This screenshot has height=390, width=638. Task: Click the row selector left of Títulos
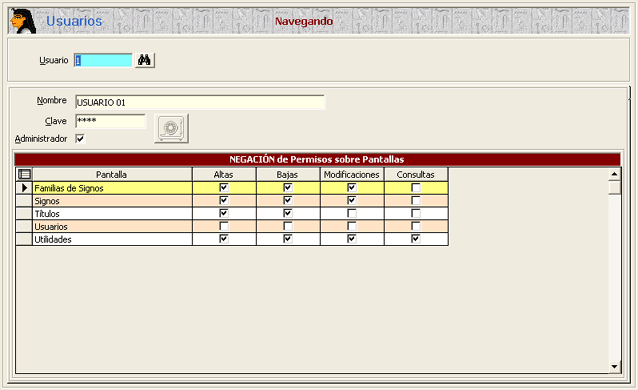[24, 214]
